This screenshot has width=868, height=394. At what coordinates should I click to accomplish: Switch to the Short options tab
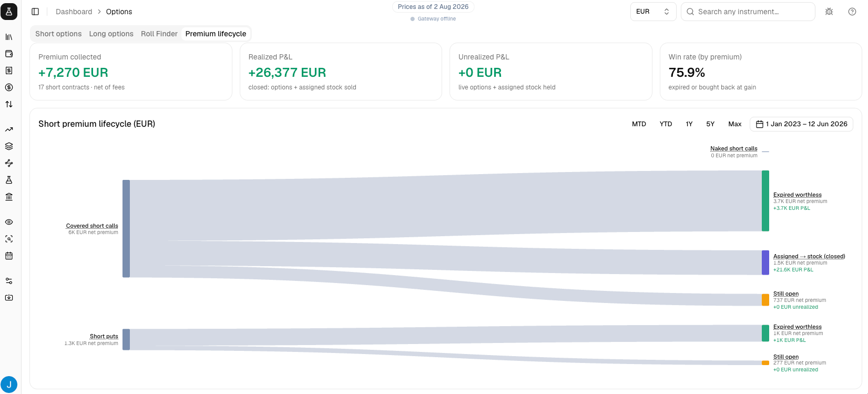tap(58, 34)
